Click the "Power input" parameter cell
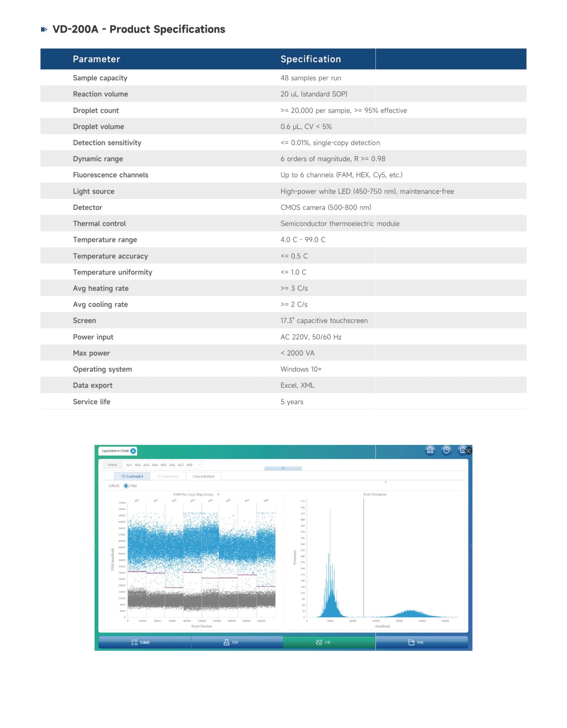Viewport: 567px width, 728px height. click(93, 337)
